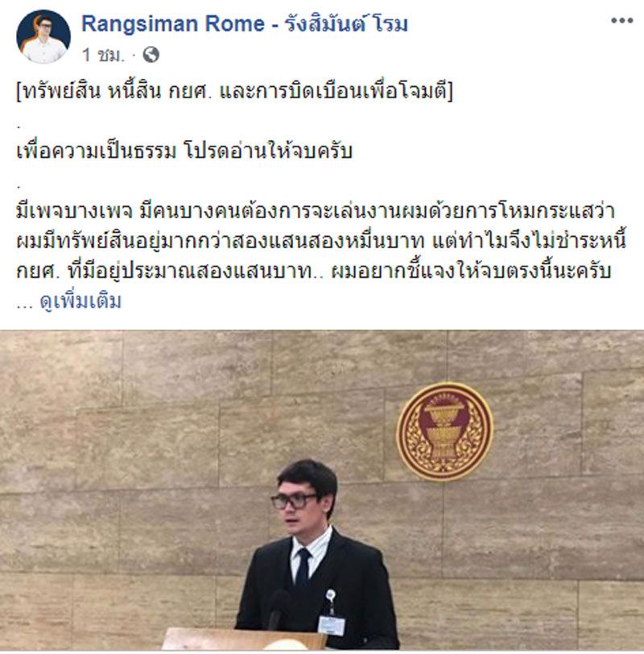Click the speaker's dark necktie
Image resolution: width=644 pixels, height=654 pixels.
(302, 567)
